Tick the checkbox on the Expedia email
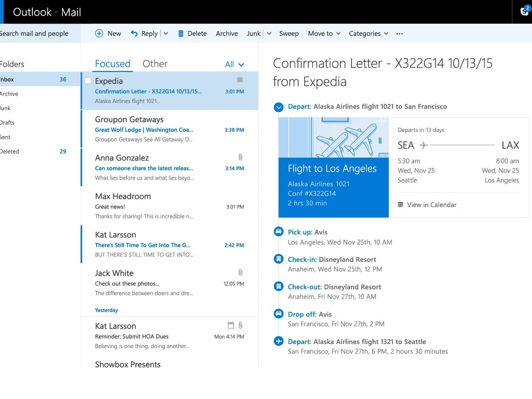Image resolution: width=532 pixels, height=399 pixels. 88,81
